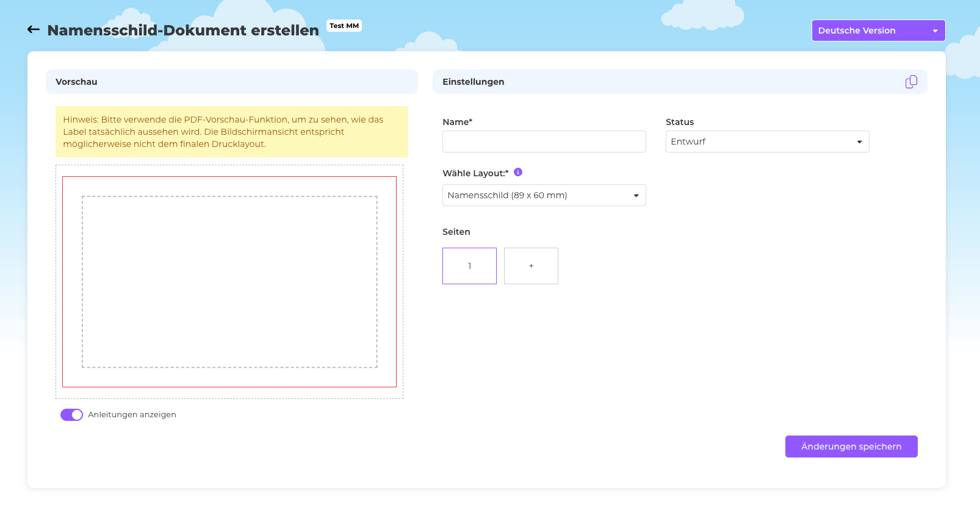Go back using the left arrow icon
Image resolution: width=980 pixels, height=513 pixels.
click(34, 29)
